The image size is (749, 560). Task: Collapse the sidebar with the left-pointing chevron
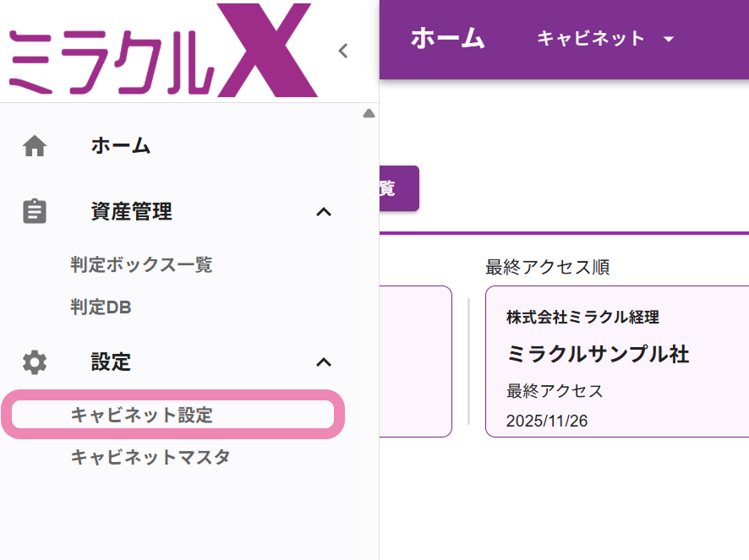point(342,50)
